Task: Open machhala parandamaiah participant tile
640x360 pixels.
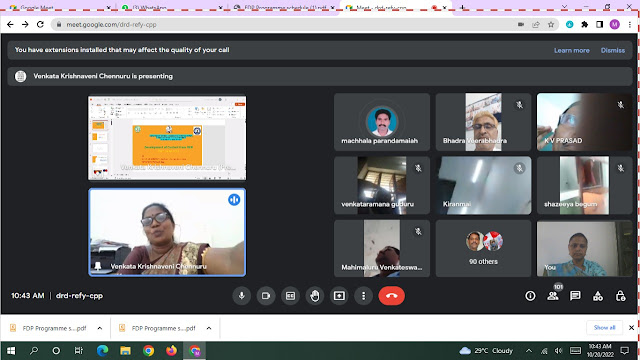Action: 382,122
